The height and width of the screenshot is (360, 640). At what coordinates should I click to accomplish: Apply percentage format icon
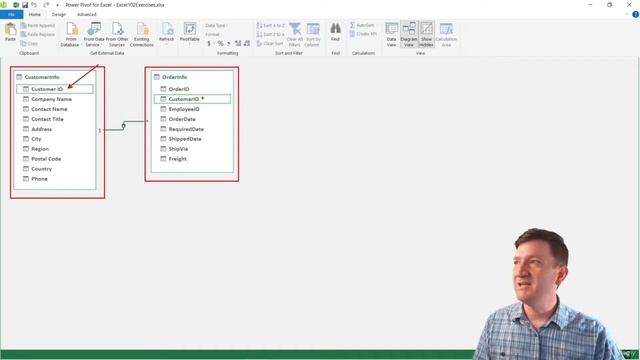click(220, 43)
